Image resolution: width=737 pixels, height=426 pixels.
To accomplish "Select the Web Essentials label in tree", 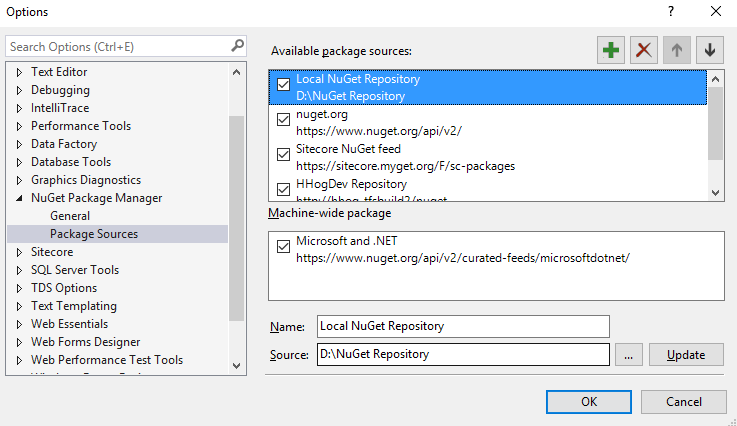I will [x=70, y=324].
